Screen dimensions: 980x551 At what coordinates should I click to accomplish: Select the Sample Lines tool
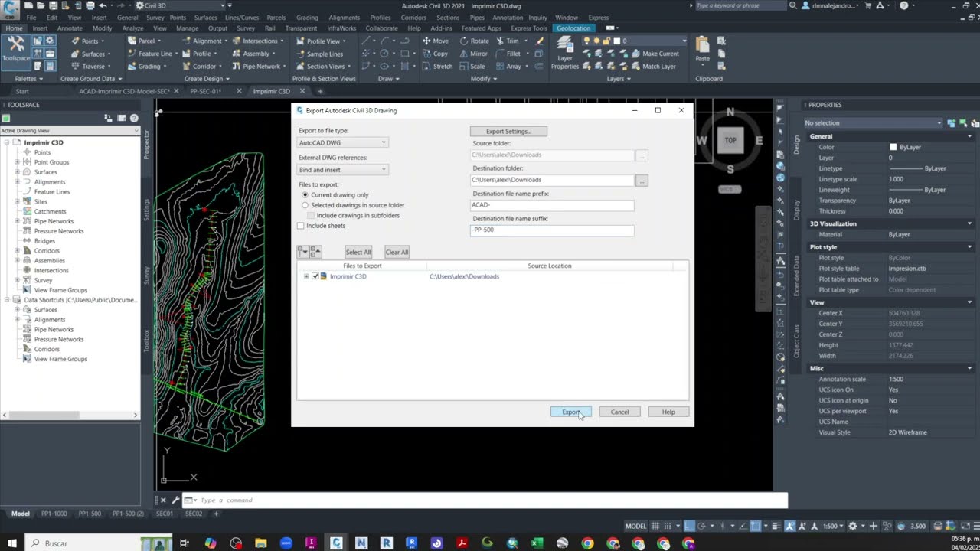[319, 54]
